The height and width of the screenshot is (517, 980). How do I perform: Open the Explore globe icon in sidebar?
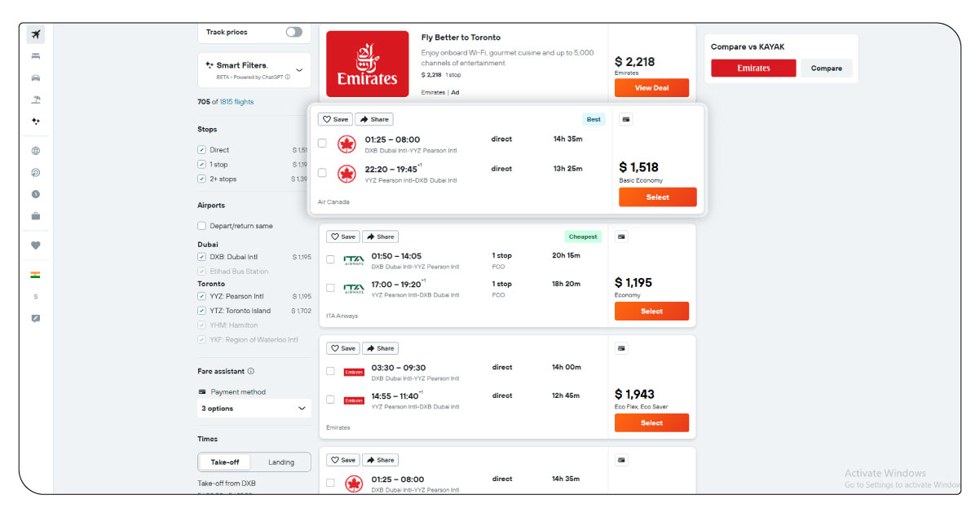[34, 151]
